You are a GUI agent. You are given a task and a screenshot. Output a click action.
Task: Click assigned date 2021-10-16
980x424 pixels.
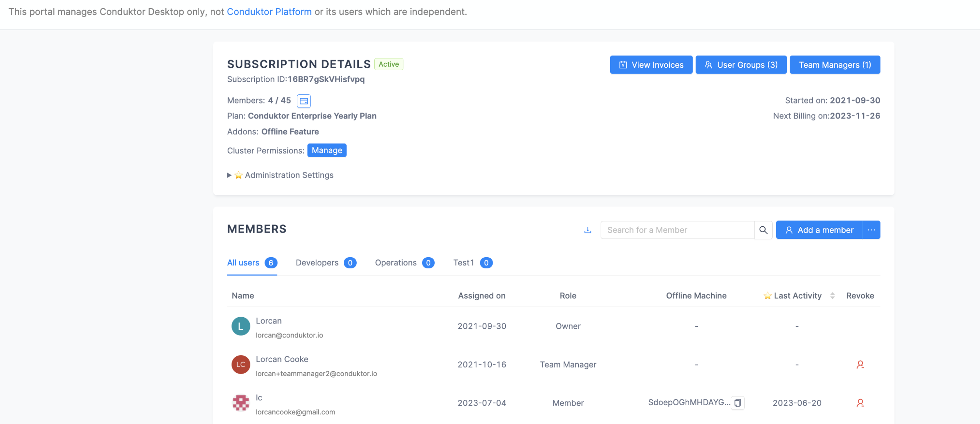click(x=482, y=365)
